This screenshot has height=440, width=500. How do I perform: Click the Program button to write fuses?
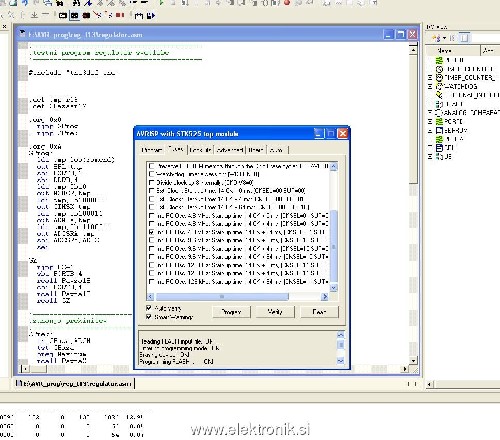(232, 312)
